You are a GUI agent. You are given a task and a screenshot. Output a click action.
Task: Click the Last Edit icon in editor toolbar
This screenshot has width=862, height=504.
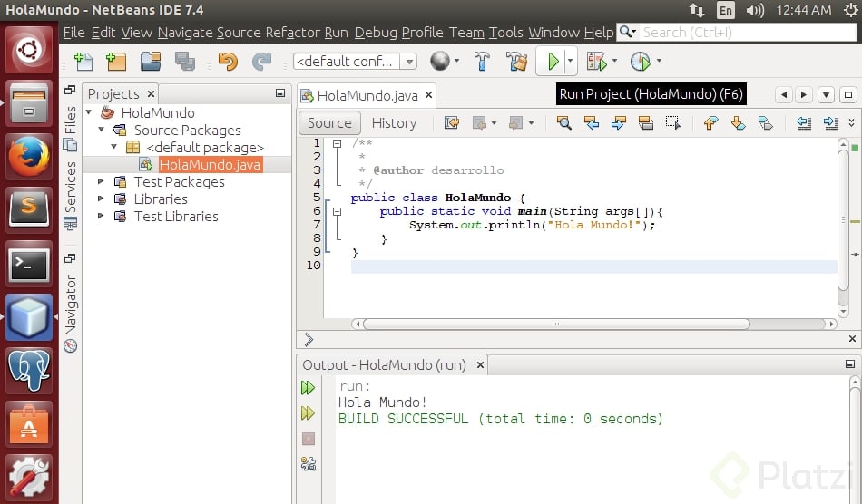[x=452, y=123]
